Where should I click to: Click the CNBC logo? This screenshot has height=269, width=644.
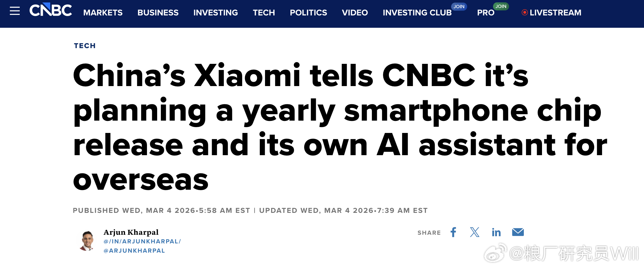click(51, 10)
